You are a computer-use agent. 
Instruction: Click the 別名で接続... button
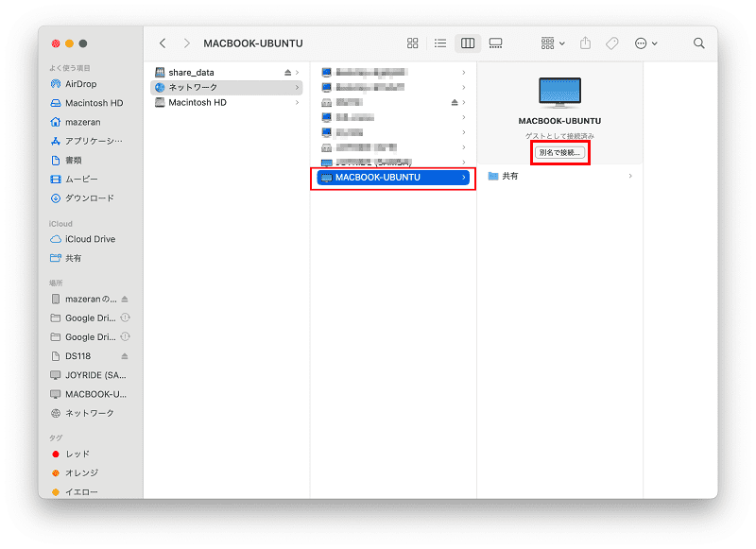(559, 152)
